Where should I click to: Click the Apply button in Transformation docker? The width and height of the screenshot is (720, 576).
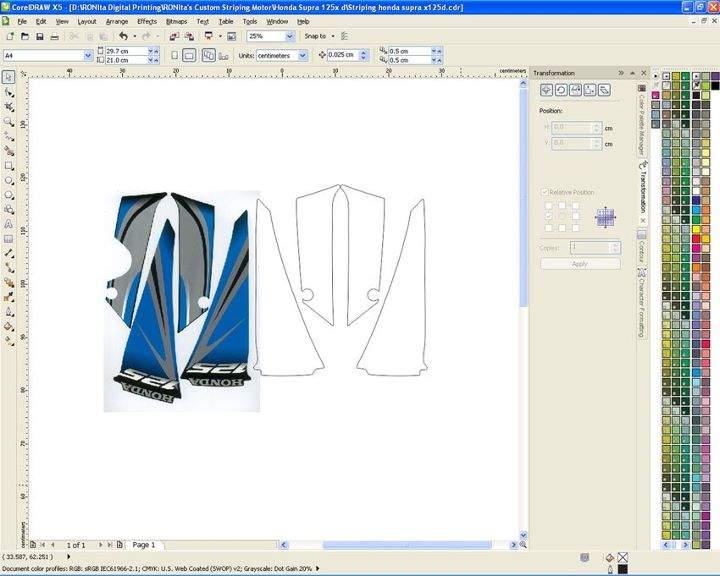580,264
